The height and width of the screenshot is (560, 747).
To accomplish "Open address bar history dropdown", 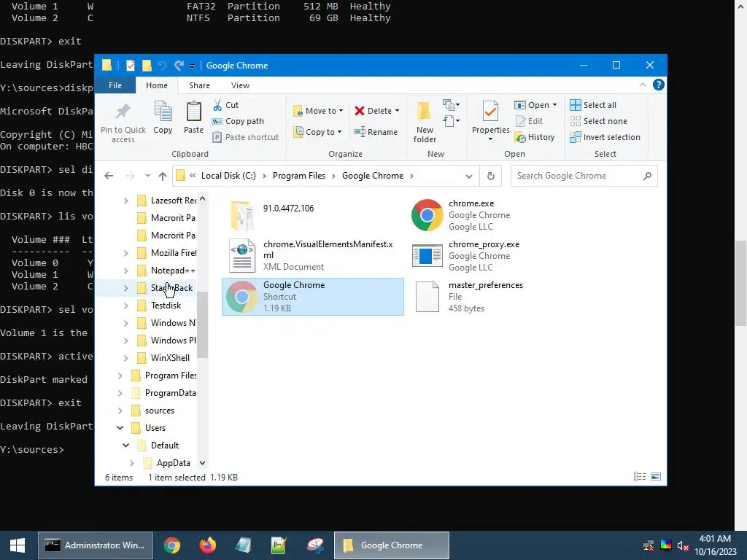I will pos(469,176).
